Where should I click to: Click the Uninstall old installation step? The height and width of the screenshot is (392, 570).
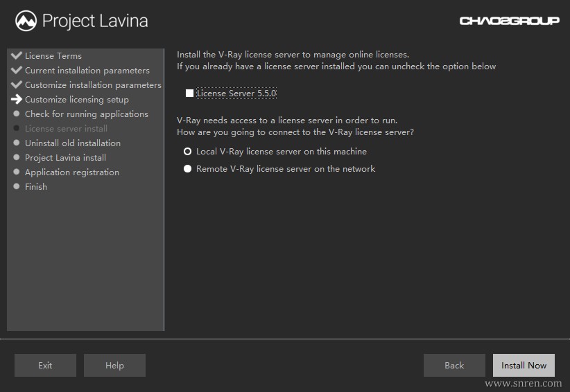click(x=73, y=143)
